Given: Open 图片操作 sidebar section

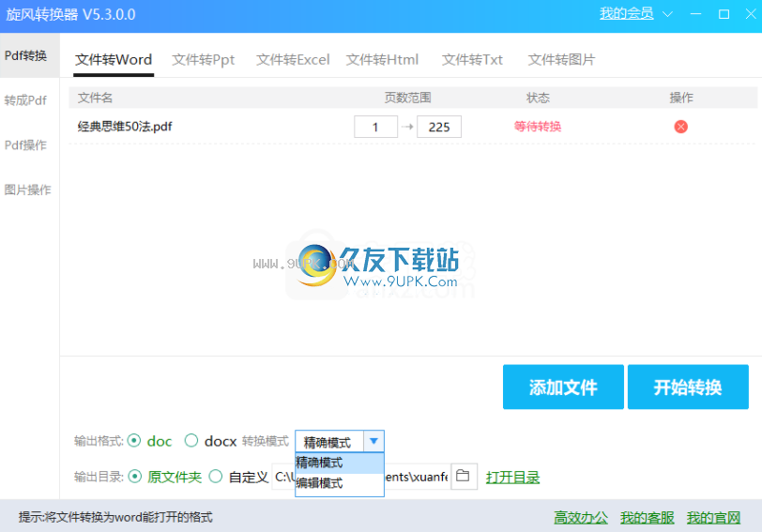Looking at the screenshot, I should 28,190.
